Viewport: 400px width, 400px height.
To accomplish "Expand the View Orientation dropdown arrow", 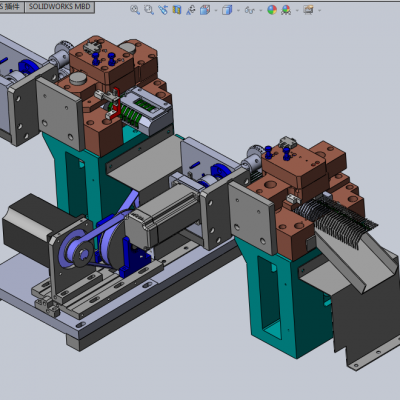I will [216, 10].
